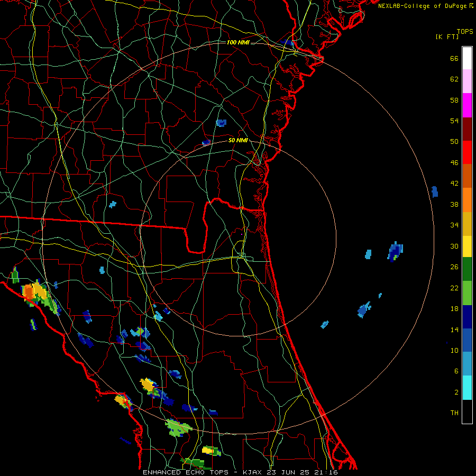Click the legend value 30

[x=454, y=246]
